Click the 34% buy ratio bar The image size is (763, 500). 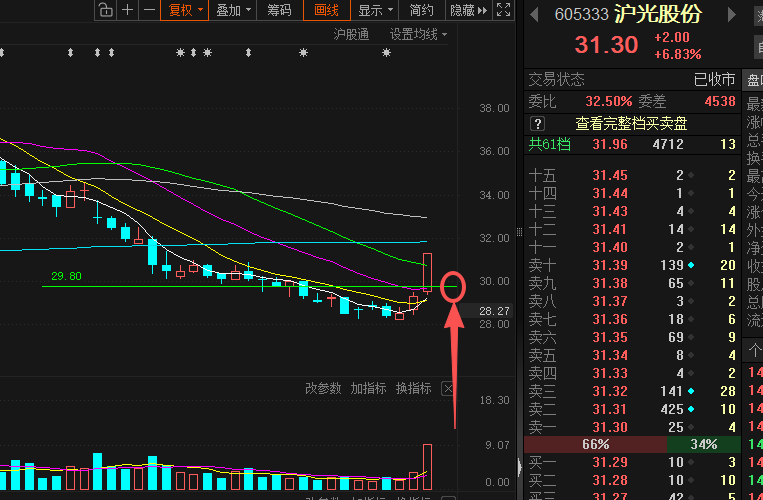click(x=704, y=444)
